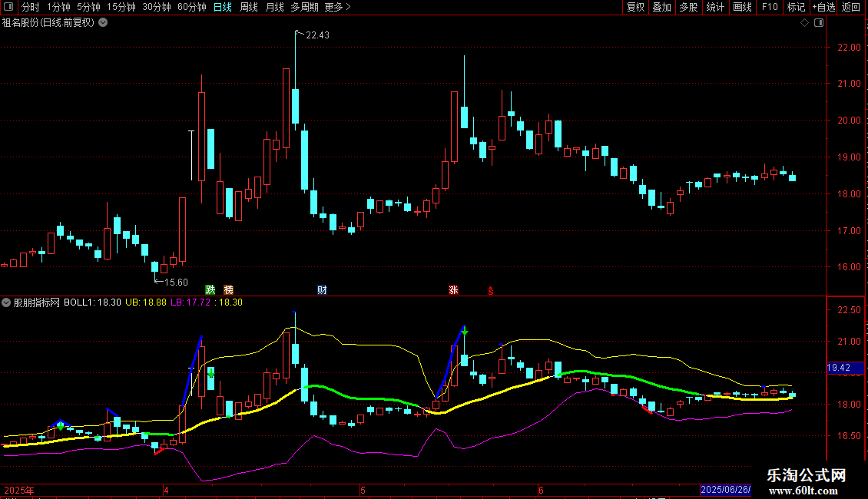
Task: Click the 16.50 indicator axis label
Action: point(849,436)
